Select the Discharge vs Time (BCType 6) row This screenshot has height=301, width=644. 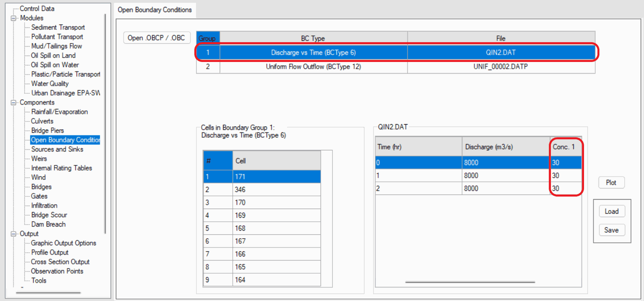pyautogui.click(x=313, y=53)
